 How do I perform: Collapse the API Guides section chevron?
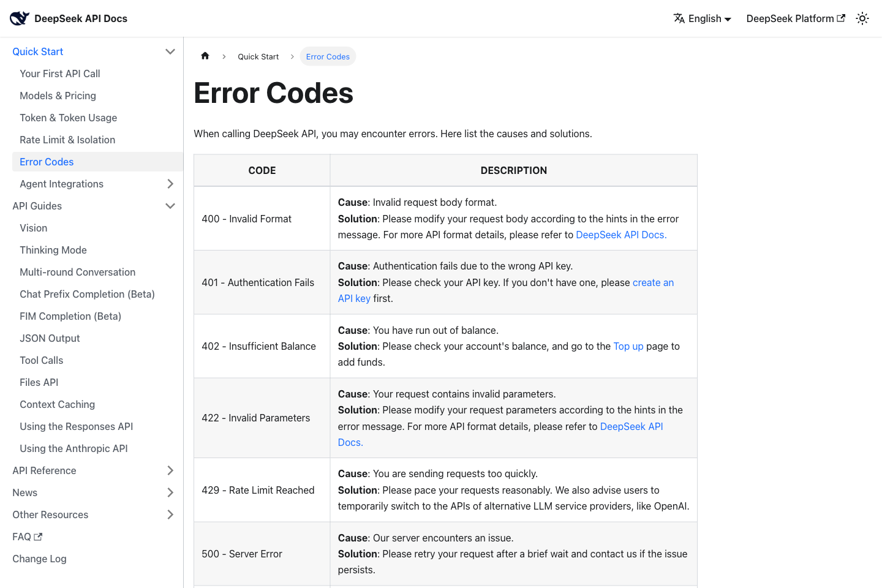pyautogui.click(x=170, y=206)
